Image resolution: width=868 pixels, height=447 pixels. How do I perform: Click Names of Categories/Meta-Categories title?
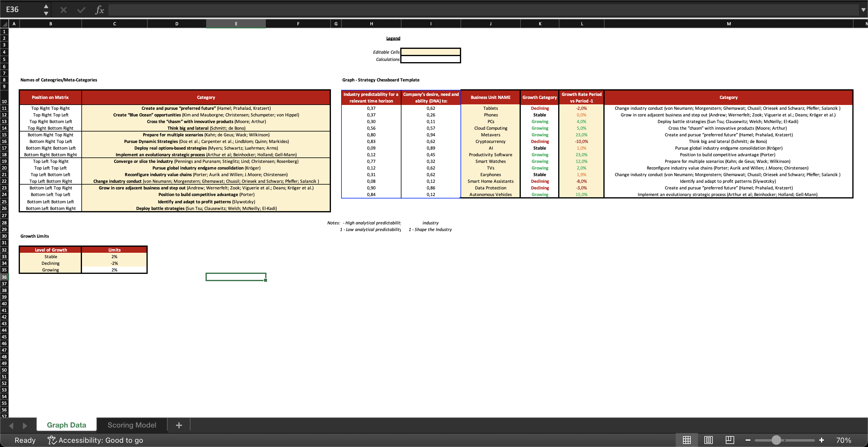pyautogui.click(x=59, y=80)
